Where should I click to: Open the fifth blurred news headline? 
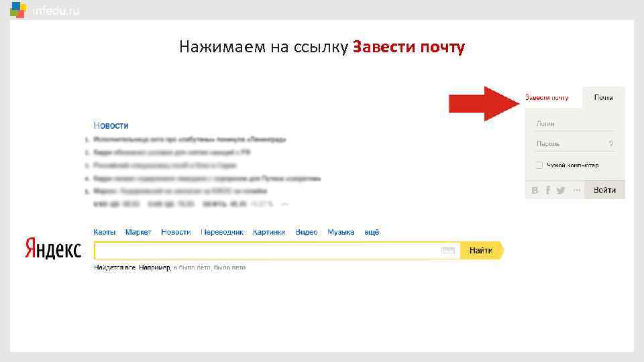(180, 191)
